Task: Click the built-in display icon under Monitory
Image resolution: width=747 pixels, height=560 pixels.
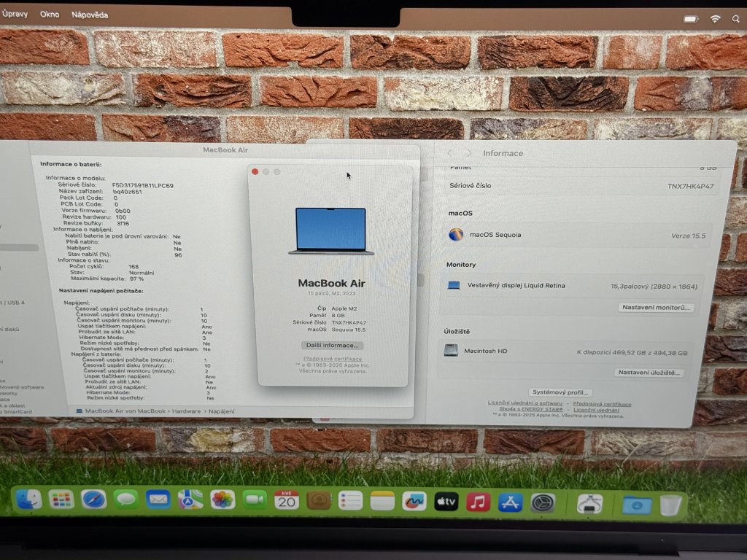Action: click(x=454, y=285)
